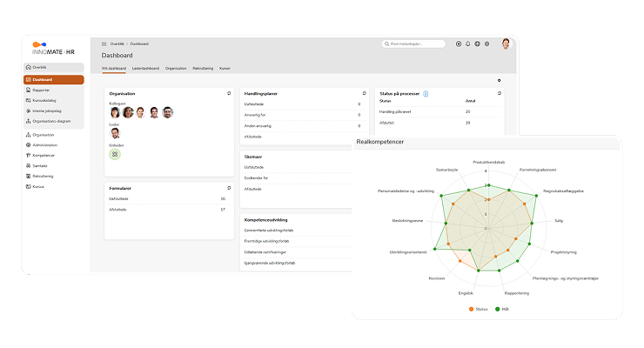The height and width of the screenshot is (348, 644).
Task: Click the globe language icon
Action: click(x=477, y=43)
